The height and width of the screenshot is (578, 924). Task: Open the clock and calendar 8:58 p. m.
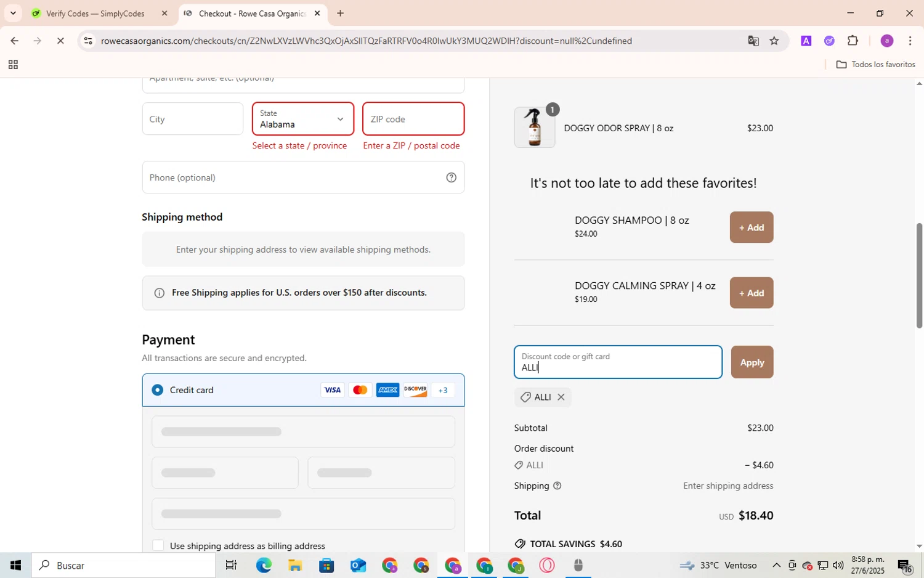point(867,565)
